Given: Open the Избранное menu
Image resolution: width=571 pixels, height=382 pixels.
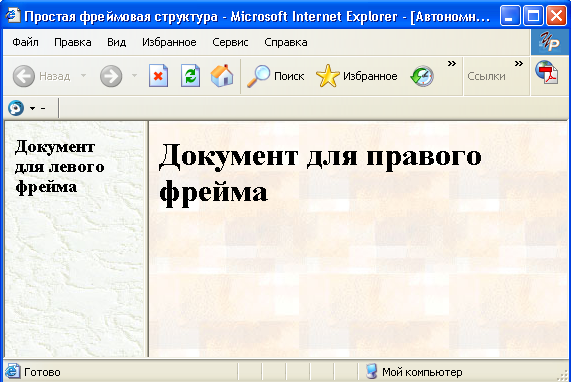Looking at the screenshot, I should coord(169,42).
